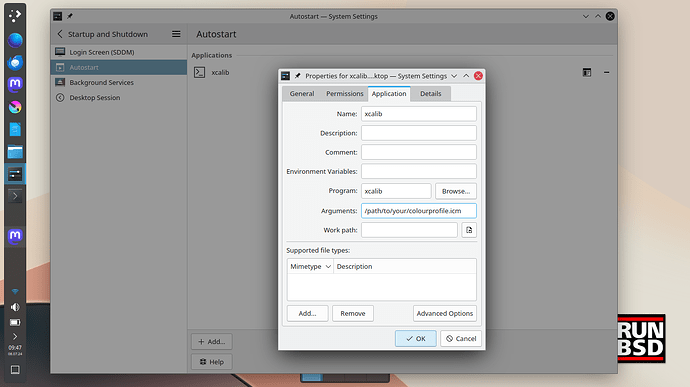This screenshot has width=690, height=387.
Task: Open the volume control in system tray
Action: pos(15,307)
